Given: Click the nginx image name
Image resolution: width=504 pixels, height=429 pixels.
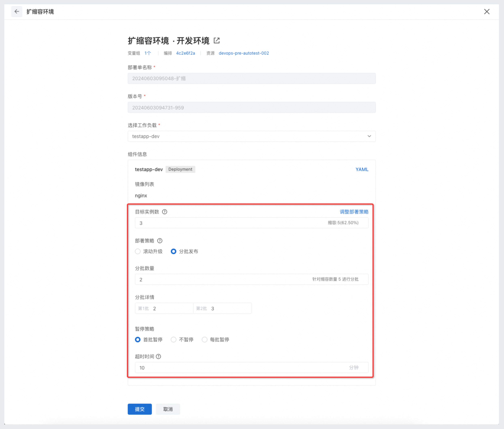Looking at the screenshot, I should (x=141, y=196).
